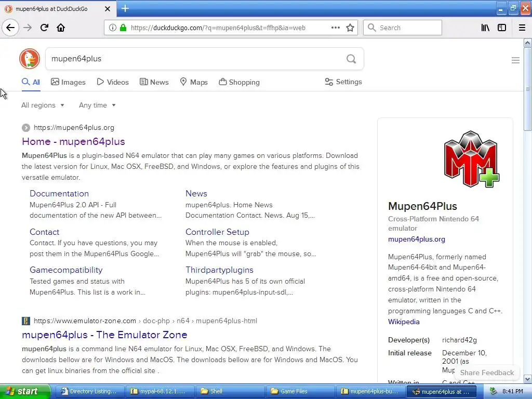
Task: Click the emulator-zone.com result URL
Action: point(145,321)
